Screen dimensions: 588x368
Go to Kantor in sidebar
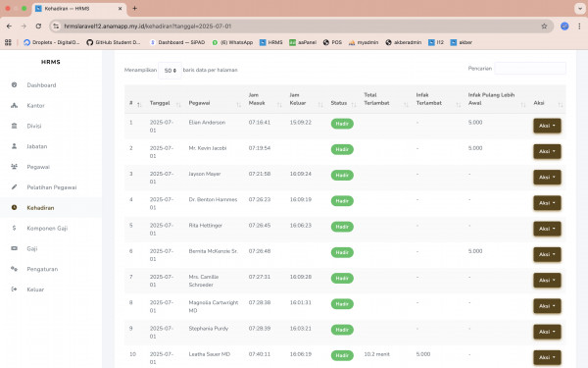pyautogui.click(x=35, y=106)
